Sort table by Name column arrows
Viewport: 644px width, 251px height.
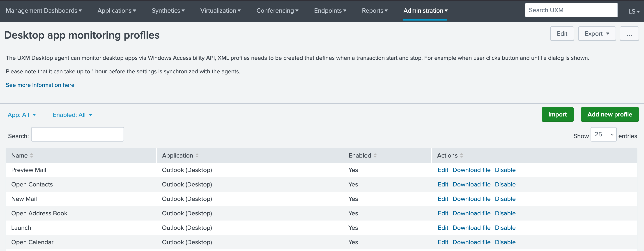pos(32,155)
